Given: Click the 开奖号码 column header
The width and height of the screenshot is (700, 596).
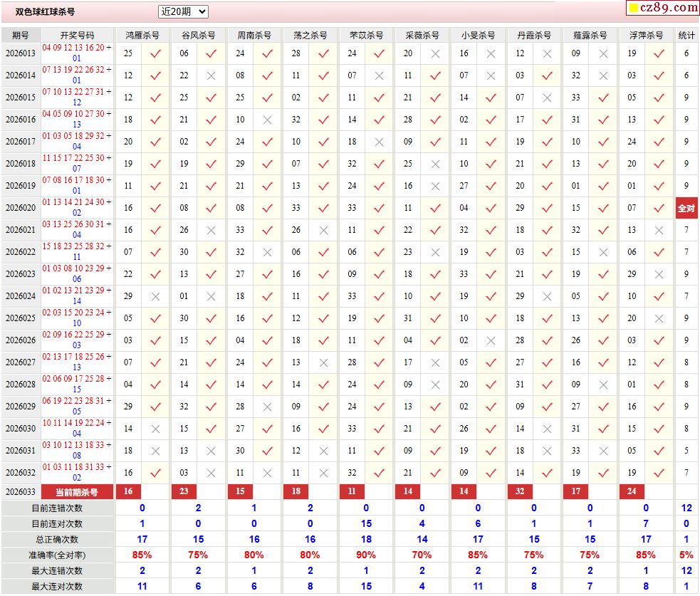Looking at the screenshot, I should 77,35.
